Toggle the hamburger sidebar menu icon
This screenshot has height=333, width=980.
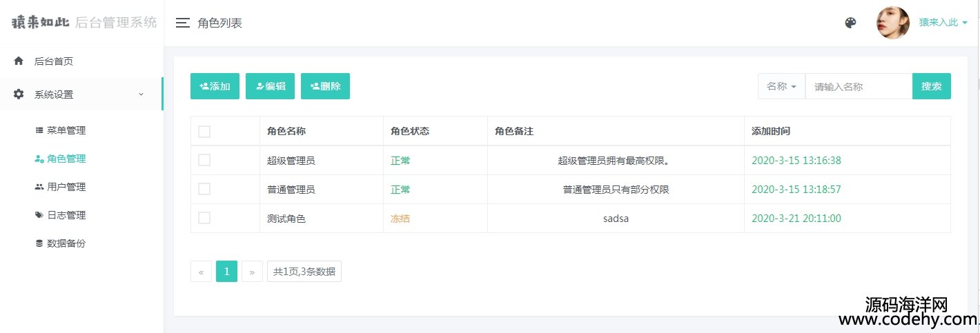click(183, 23)
